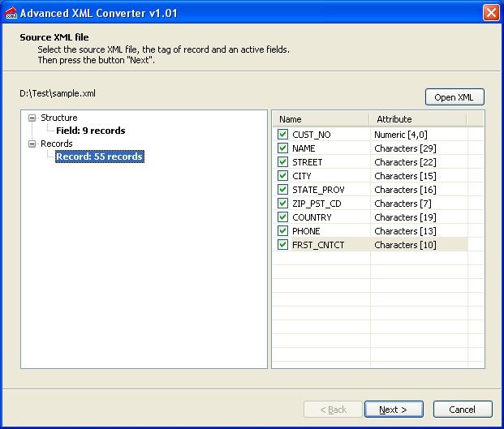
Task: Uncheck the CUST_NO field checkbox
Action: click(x=282, y=135)
